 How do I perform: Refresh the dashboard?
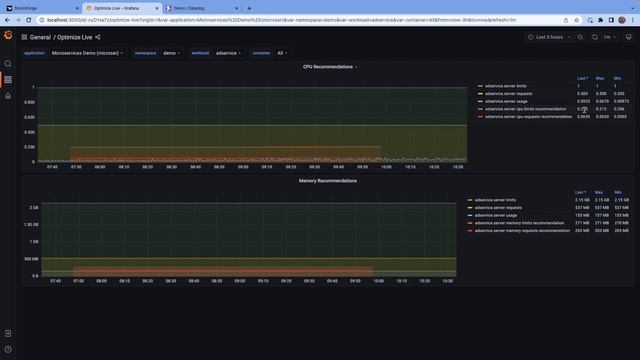click(x=595, y=37)
